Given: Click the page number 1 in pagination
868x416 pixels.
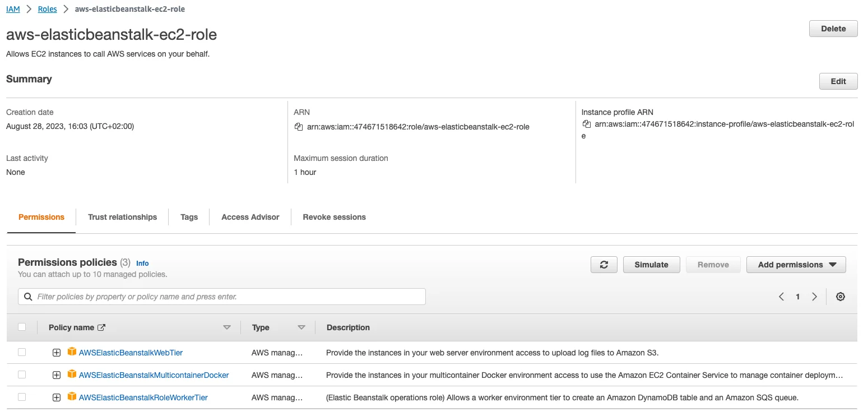Looking at the screenshot, I should pyautogui.click(x=798, y=297).
